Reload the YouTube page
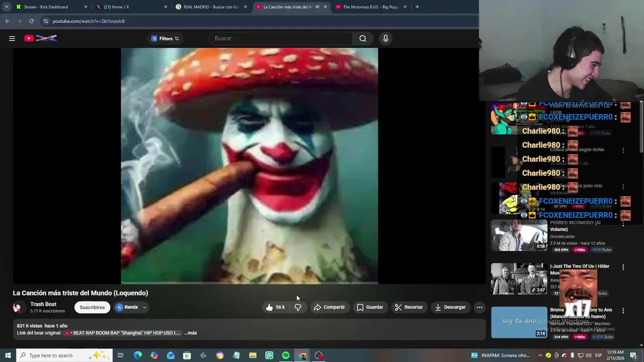Screen dimensions: 644x362 click(x=31, y=21)
